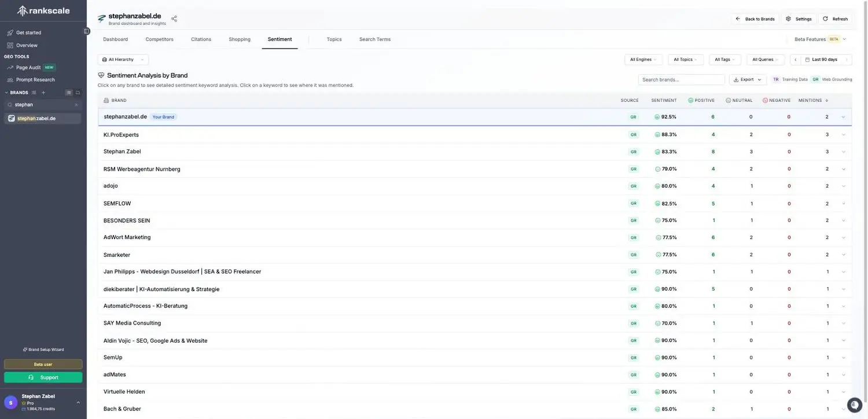868x419 pixels.
Task: Click the GR source badge for SEMFLOW
Action: [634, 204]
